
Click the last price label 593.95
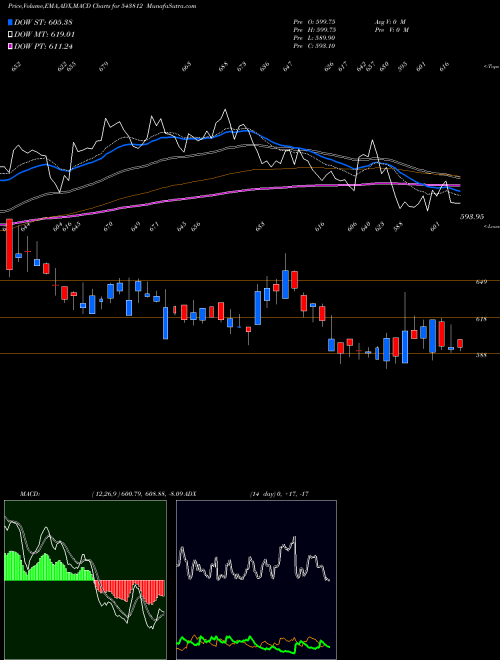[472, 217]
